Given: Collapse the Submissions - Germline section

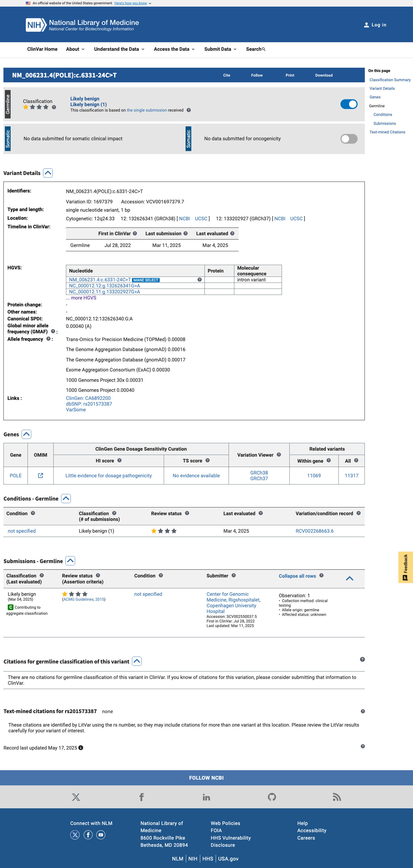Looking at the screenshot, I should pyautogui.click(x=70, y=561).
